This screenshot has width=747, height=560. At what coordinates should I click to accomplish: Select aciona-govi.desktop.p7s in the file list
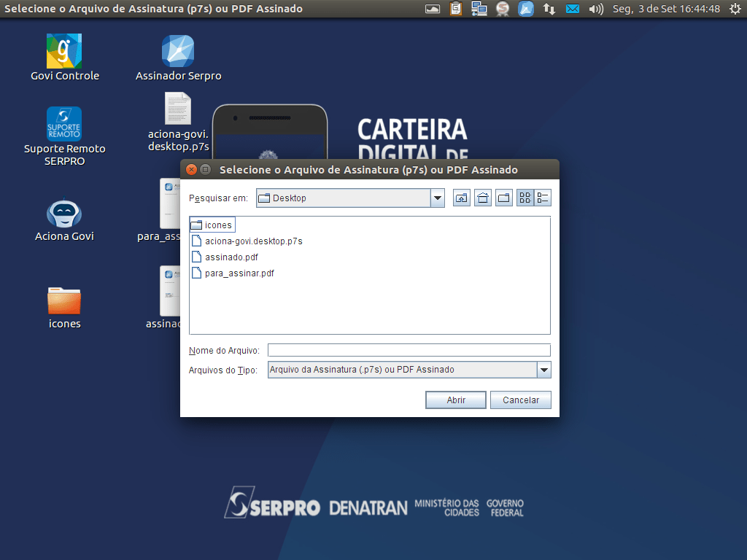coord(247,241)
